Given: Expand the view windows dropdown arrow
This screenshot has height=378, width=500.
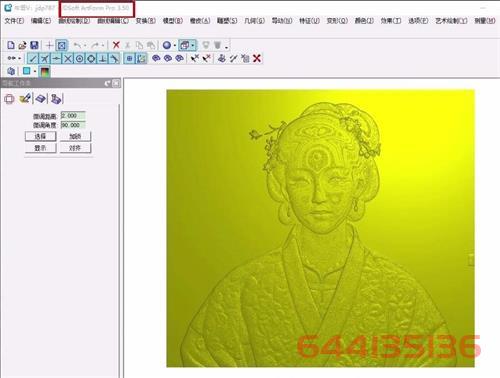Looking at the screenshot, I should (193, 45).
